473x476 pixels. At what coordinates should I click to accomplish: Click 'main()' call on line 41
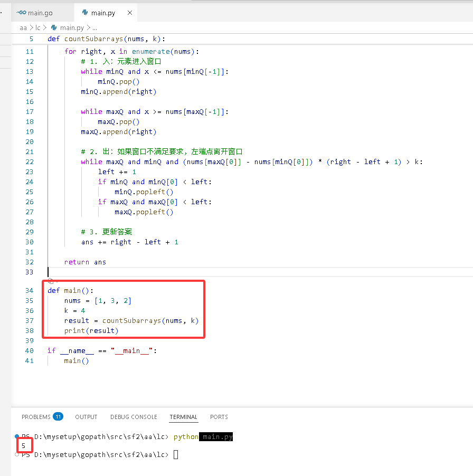click(77, 360)
